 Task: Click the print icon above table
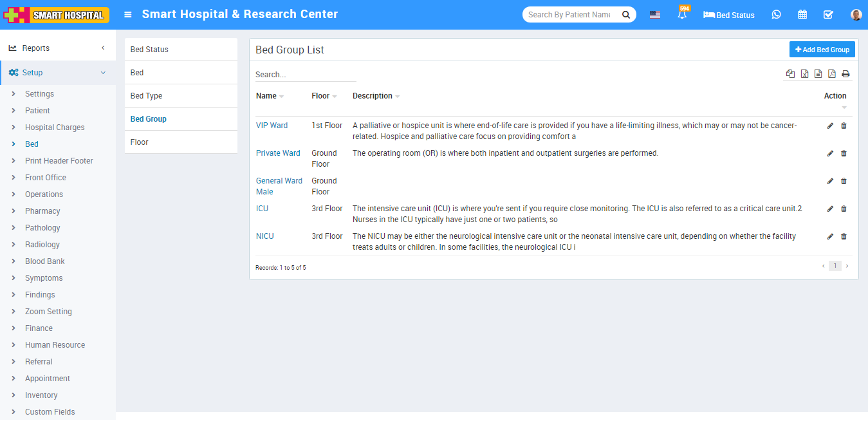[845, 74]
